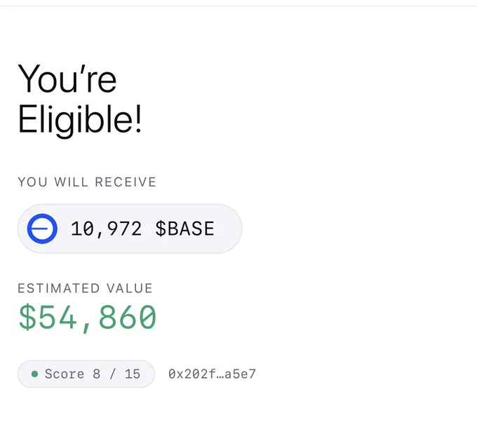Click the dollar sign of the estimated value

27,317
